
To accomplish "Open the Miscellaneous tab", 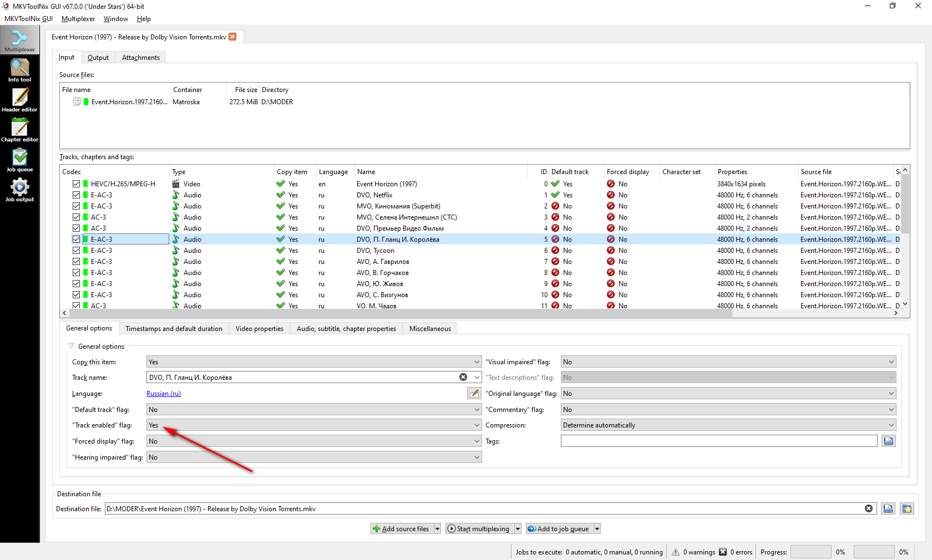I will tap(430, 328).
